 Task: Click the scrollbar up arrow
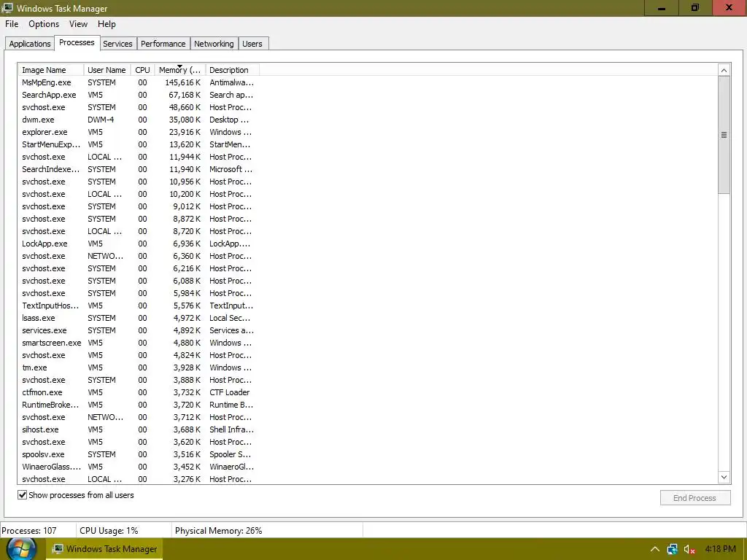pyautogui.click(x=724, y=71)
